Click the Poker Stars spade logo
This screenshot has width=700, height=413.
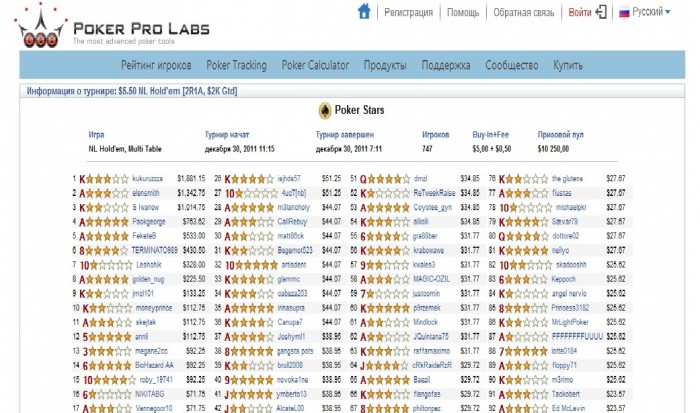(325, 110)
